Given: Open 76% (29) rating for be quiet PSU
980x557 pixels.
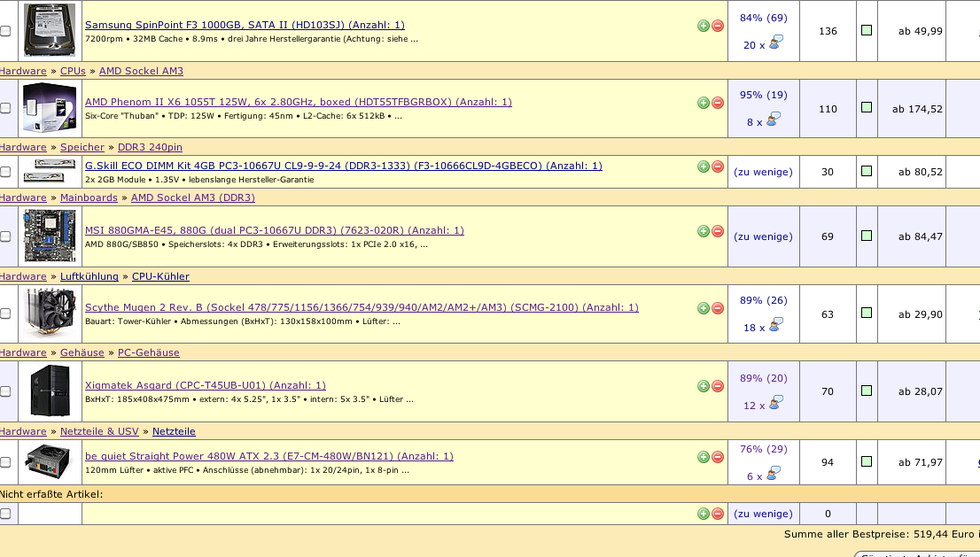Looking at the screenshot, I should [x=764, y=449].
